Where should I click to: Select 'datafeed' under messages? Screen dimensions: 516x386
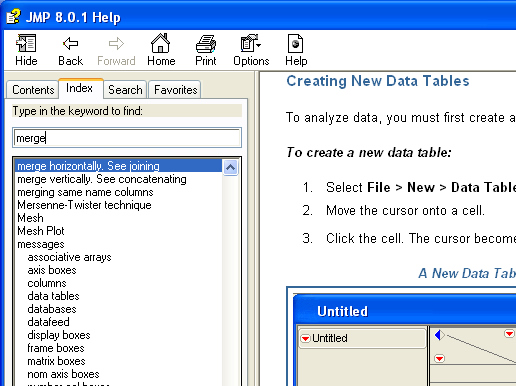click(x=48, y=322)
